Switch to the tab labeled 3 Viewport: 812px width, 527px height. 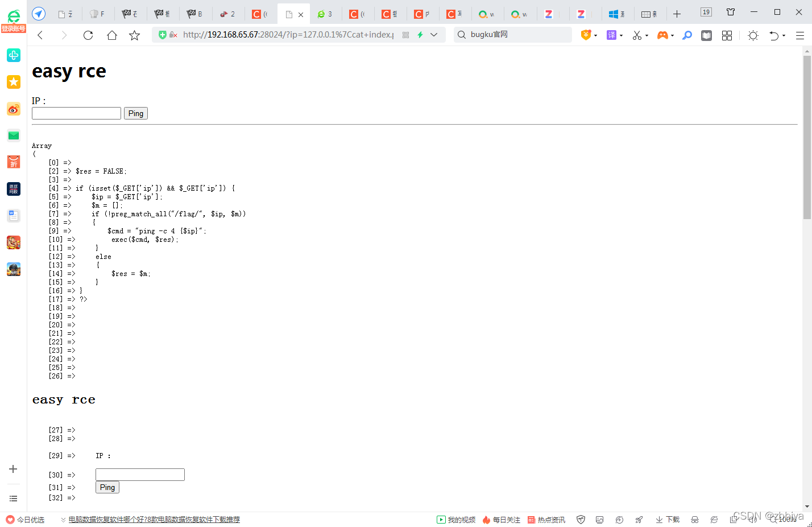tap(326, 14)
